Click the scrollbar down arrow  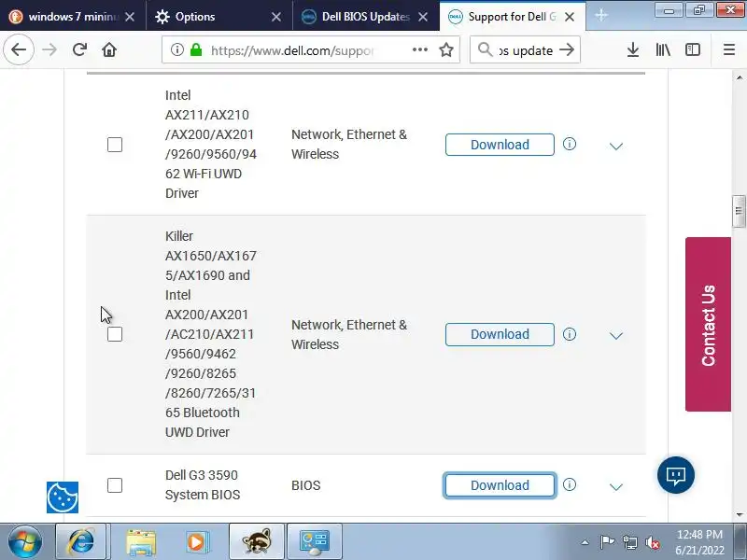point(739,515)
